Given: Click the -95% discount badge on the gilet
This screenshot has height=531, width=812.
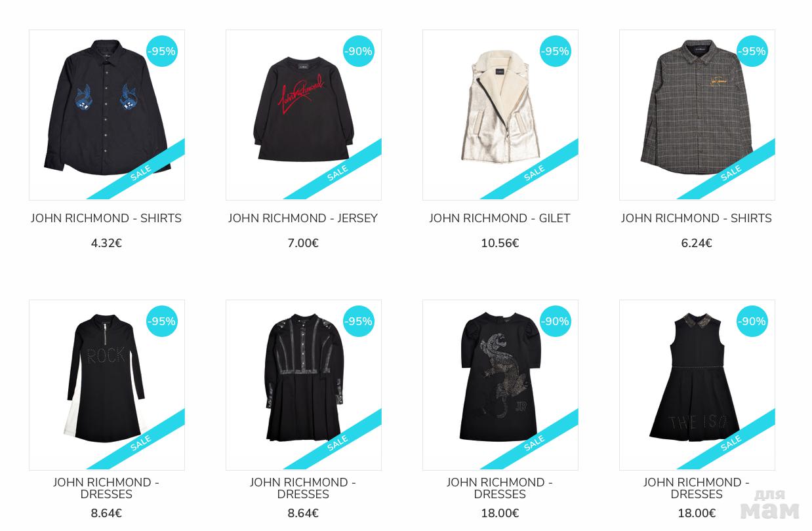Looking at the screenshot, I should coord(556,51).
